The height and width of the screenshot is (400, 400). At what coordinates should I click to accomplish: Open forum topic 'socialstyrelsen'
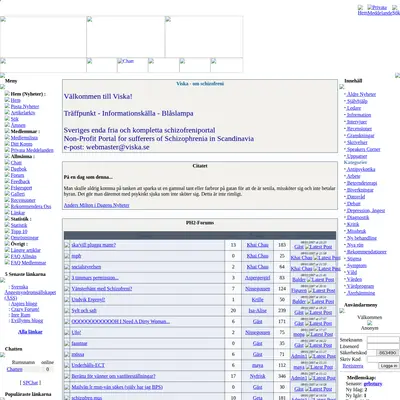pos(86,267)
